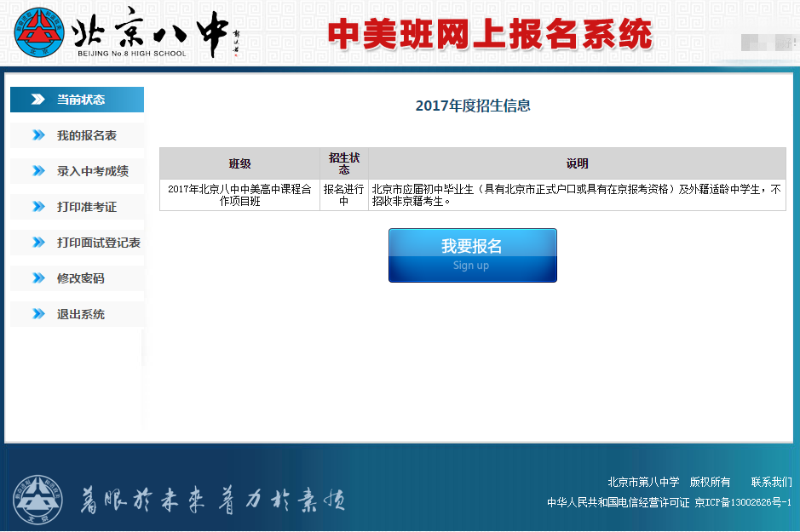Click the 2017年度招生信息 heading

(x=473, y=106)
